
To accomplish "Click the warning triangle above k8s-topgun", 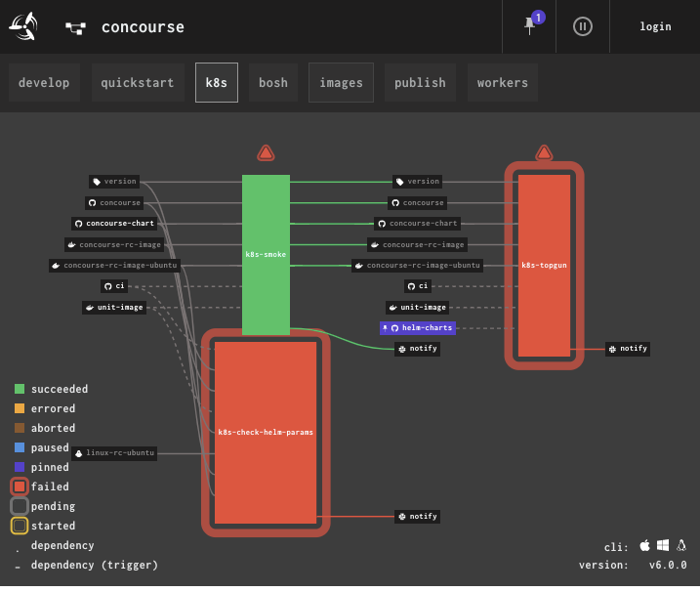I will tap(544, 153).
